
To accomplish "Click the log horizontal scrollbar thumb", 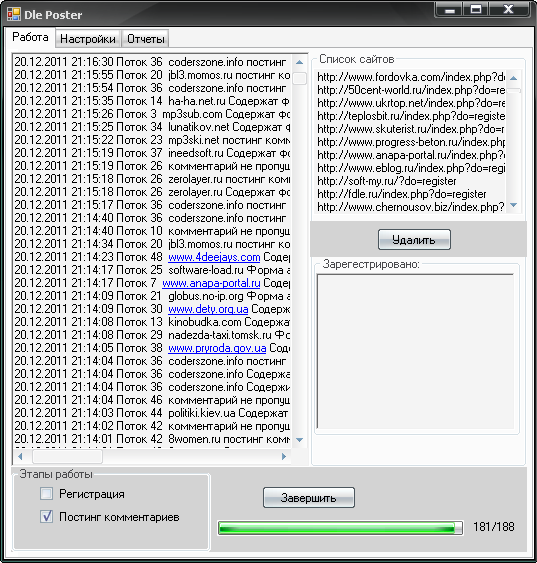I will coord(67,456).
